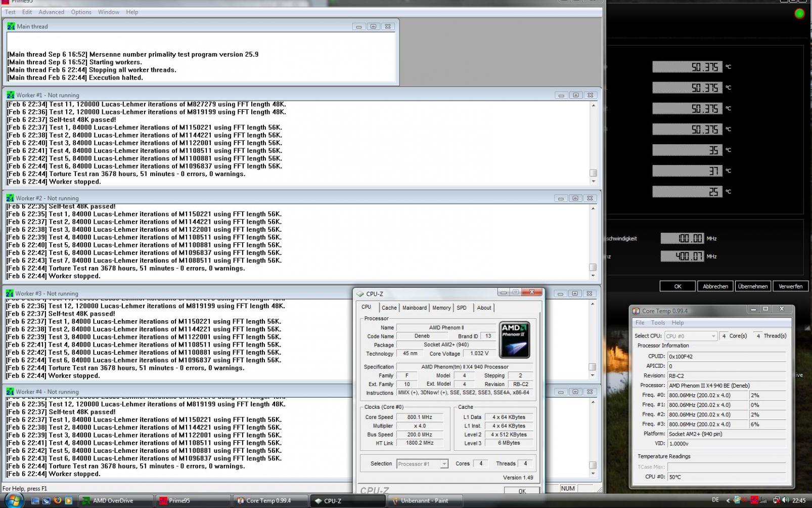Click the DE language indicator in the taskbar
This screenshot has height=508, width=812.
click(715, 500)
